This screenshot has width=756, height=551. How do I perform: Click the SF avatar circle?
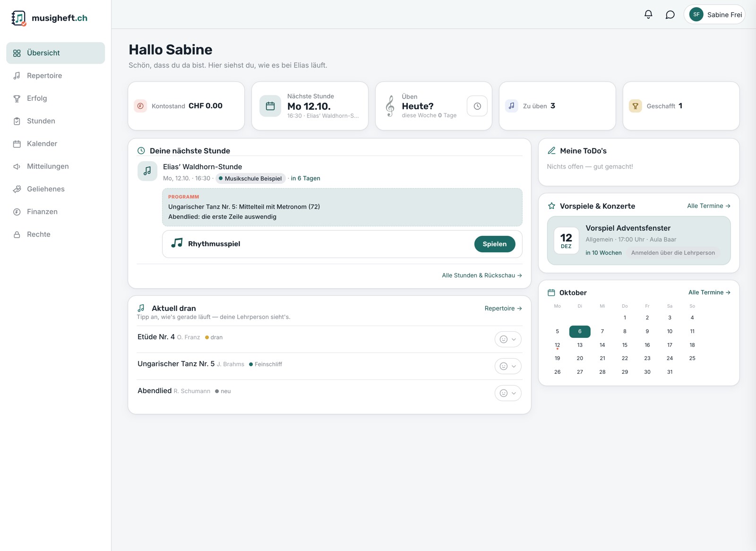(x=696, y=15)
